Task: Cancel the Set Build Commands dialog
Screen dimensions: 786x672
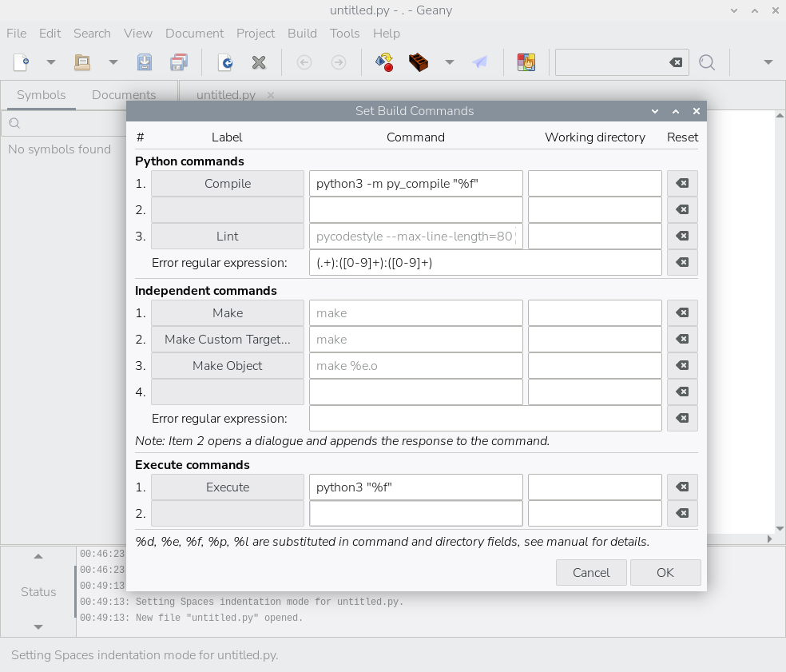Action: [591, 573]
